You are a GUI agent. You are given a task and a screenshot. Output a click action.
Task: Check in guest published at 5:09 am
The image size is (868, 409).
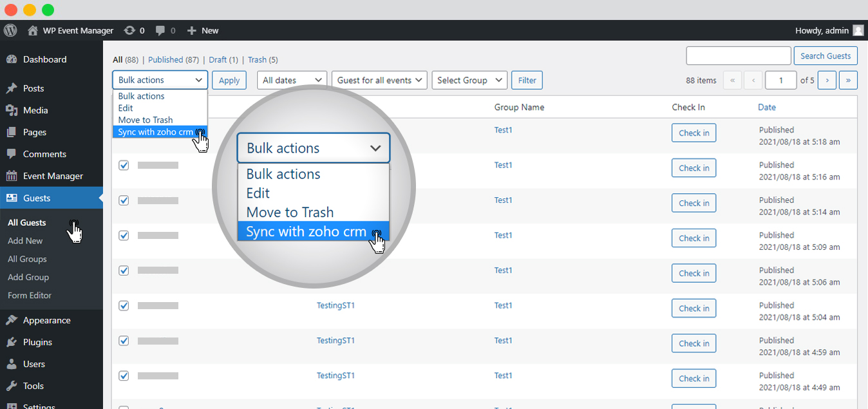pos(694,238)
